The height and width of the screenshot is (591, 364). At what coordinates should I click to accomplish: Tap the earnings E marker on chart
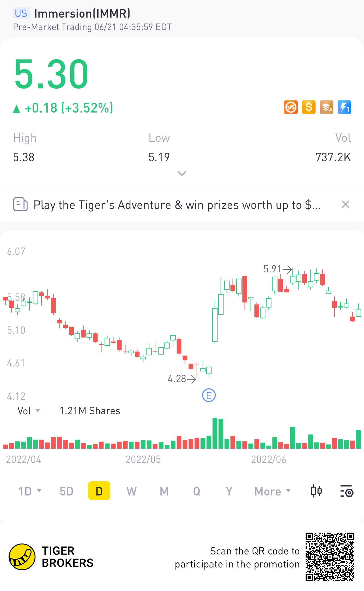[x=209, y=395]
